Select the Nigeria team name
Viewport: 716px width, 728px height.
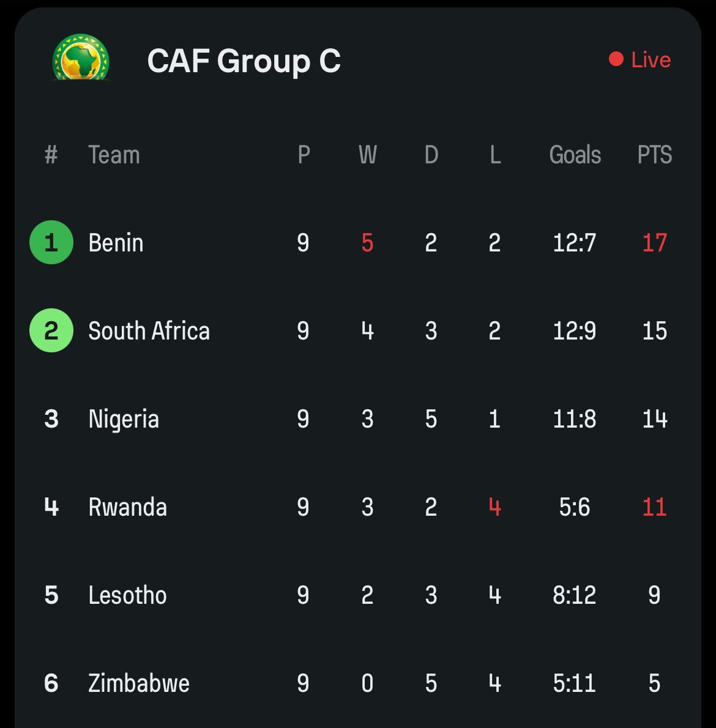pos(124,419)
